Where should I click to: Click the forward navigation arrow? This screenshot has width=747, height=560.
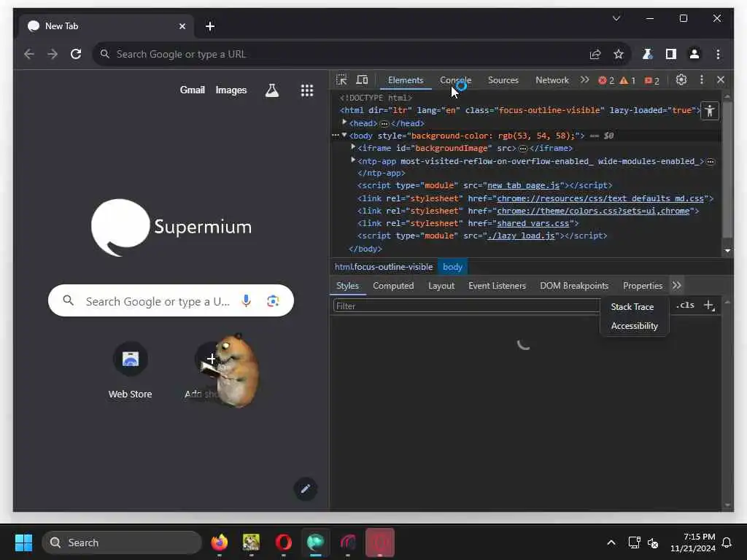point(53,54)
